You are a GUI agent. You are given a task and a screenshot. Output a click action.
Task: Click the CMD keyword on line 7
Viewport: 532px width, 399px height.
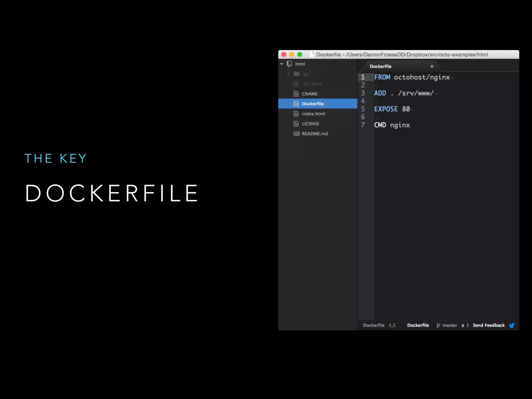(x=380, y=125)
